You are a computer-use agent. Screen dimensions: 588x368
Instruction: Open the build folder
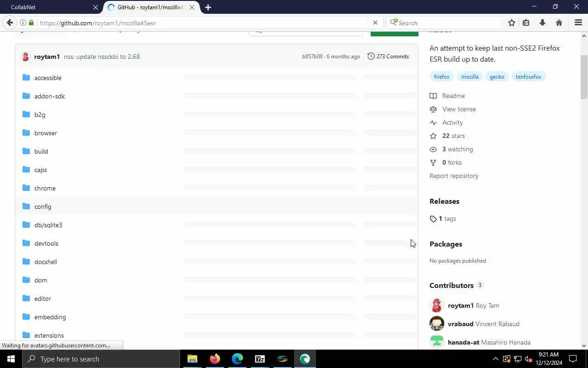point(41,151)
